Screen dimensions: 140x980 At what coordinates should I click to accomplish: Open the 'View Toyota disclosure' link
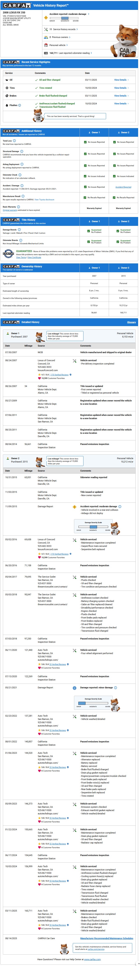point(44,200)
